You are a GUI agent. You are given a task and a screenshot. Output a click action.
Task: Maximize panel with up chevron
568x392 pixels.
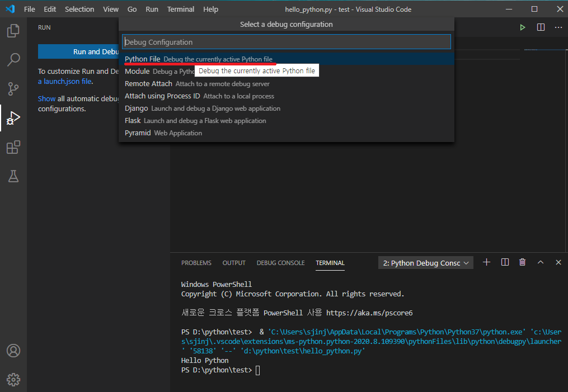tap(541, 262)
